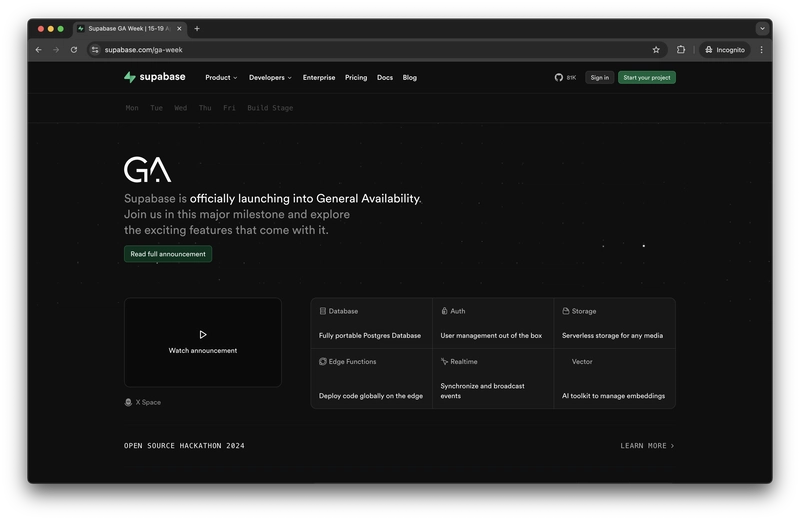This screenshot has width=800, height=520.
Task: Open Synchronize and broadcast events card
Action: [x=493, y=379]
